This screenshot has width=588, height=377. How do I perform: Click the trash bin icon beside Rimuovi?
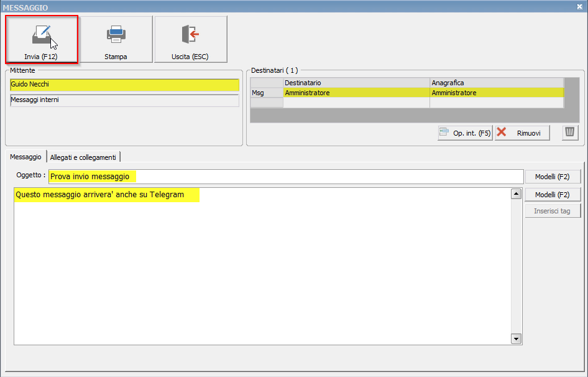click(x=570, y=133)
